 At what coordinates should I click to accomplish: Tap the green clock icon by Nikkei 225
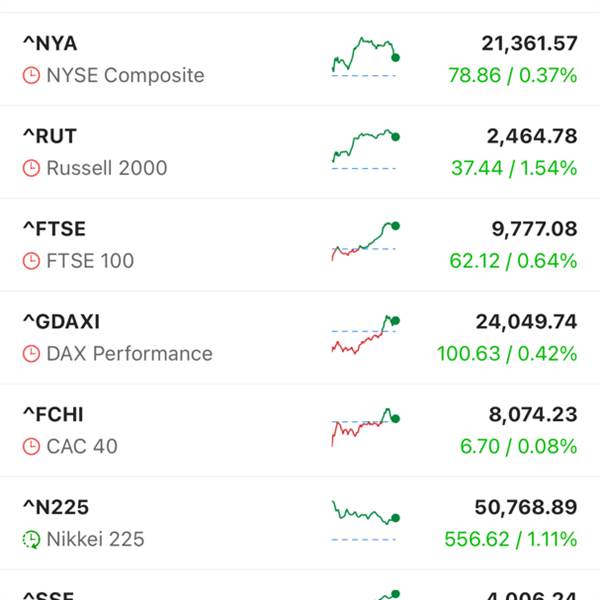click(x=32, y=540)
